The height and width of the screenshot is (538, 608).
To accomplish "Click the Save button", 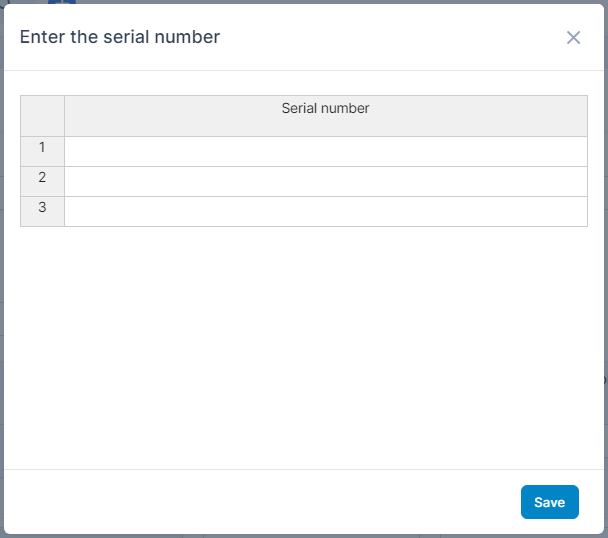I will tap(549, 502).
